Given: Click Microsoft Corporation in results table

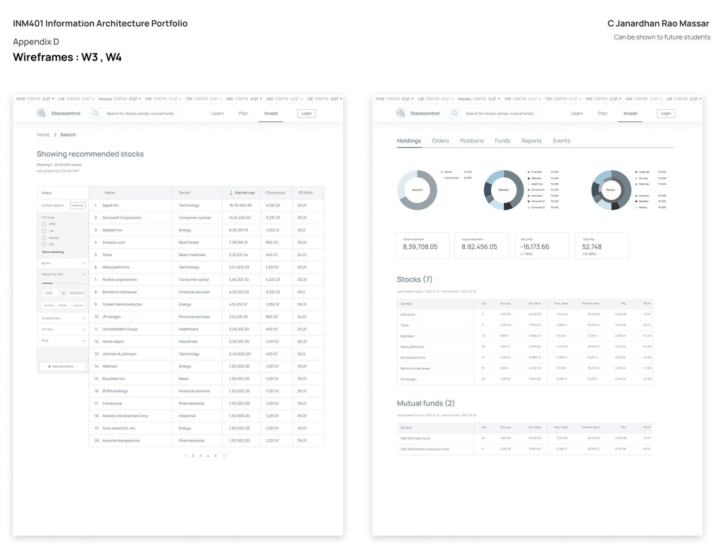Looking at the screenshot, I should pos(122,218).
